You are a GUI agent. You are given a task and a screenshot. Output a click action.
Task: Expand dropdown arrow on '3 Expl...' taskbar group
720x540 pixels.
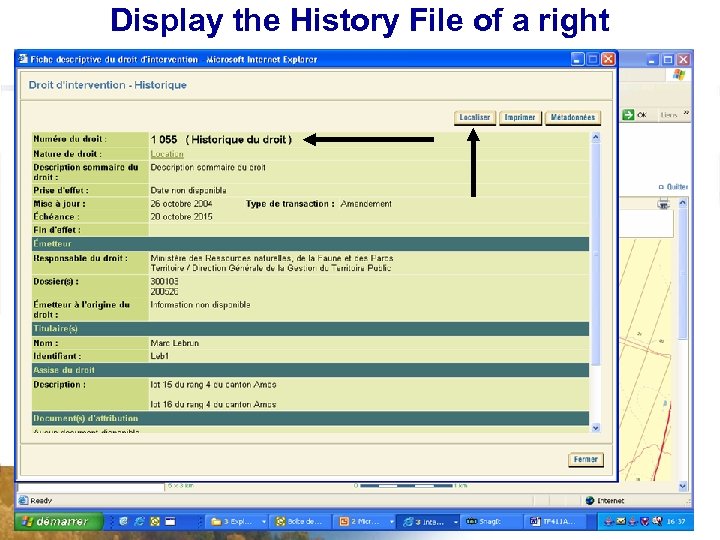264,522
